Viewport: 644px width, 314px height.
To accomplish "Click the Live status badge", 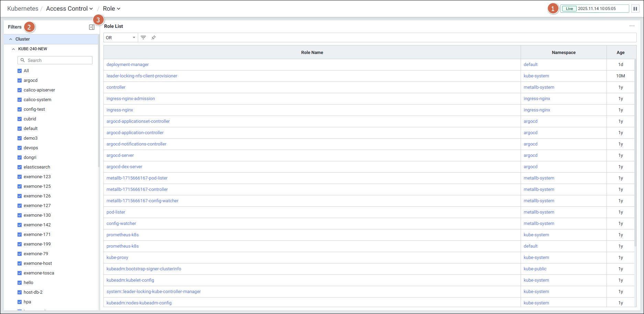I will click(569, 9).
